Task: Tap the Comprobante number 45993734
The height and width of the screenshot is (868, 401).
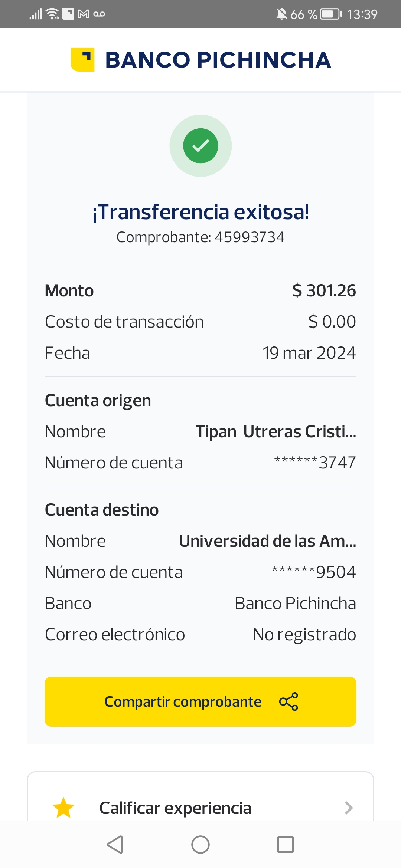Action: [x=249, y=237]
